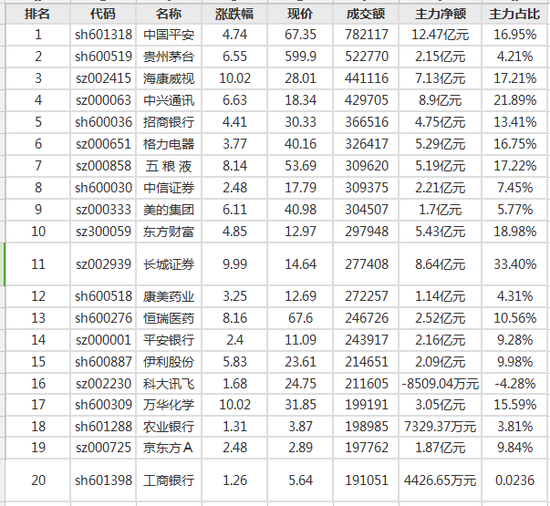Click stock code sz002415
Screen dimensions: 550x506
(103, 78)
